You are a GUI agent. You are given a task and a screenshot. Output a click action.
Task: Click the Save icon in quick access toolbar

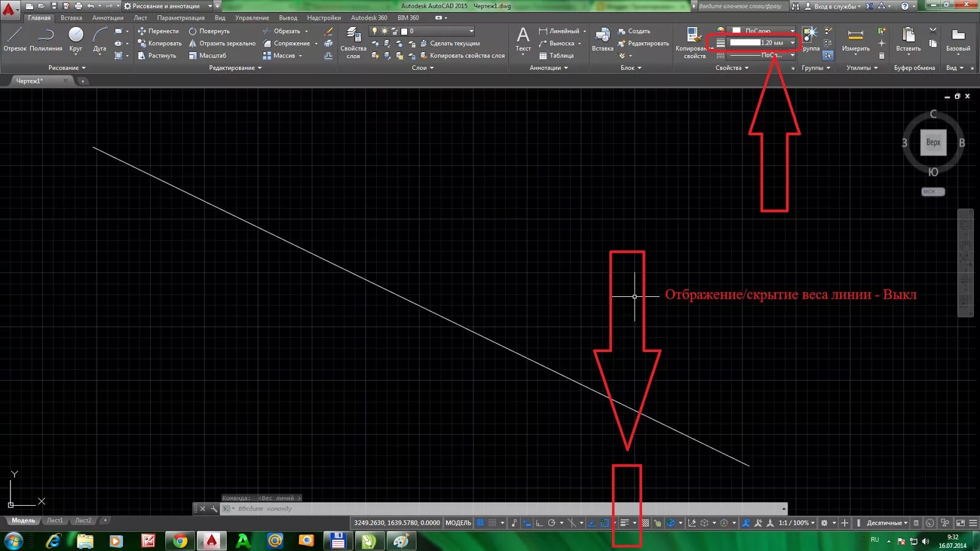click(x=54, y=6)
